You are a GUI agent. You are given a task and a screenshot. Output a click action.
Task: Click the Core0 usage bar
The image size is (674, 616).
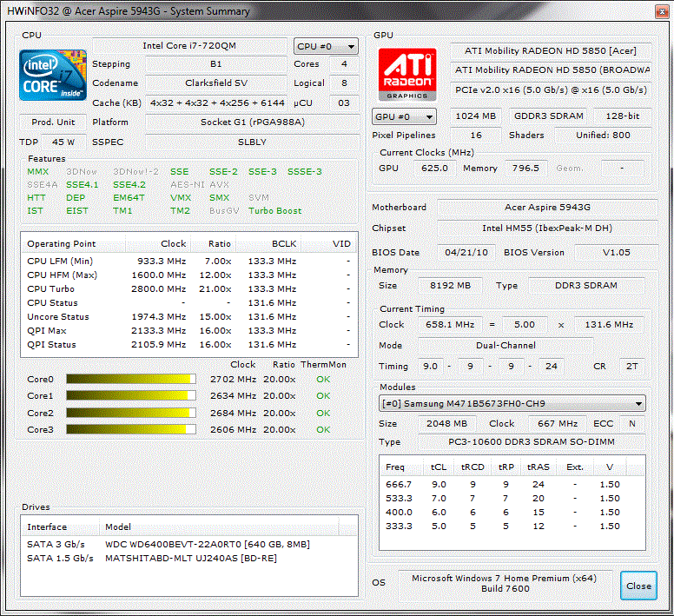(x=131, y=379)
